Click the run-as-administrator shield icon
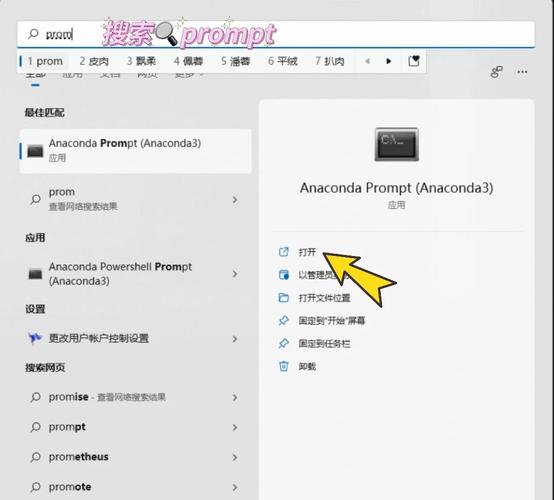Image resolution: width=554 pixels, height=500 pixels. click(x=284, y=275)
